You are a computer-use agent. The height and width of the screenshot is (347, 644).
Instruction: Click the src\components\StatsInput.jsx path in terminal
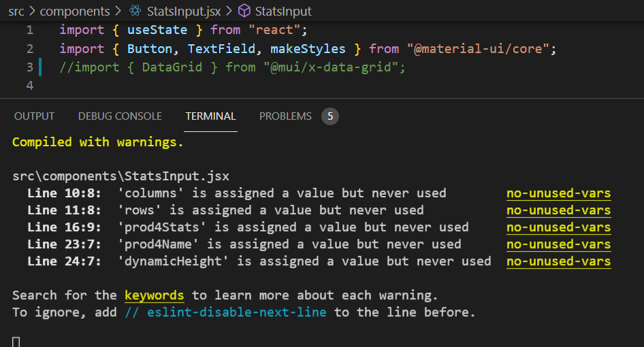point(120,176)
